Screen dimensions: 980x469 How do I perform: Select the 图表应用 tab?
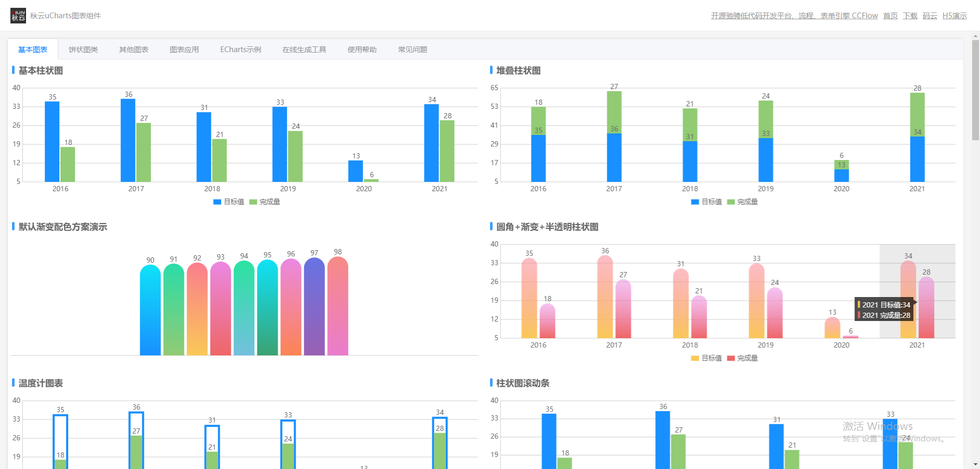click(183, 49)
